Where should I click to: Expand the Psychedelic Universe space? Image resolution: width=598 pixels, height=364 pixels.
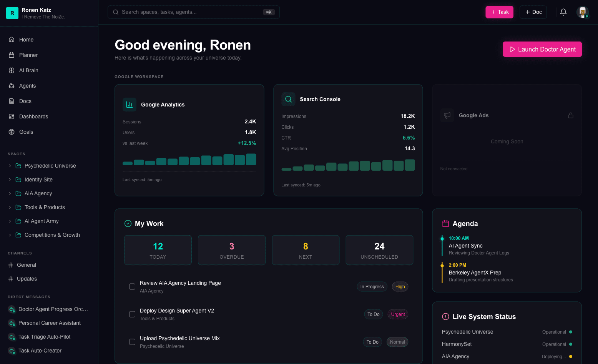point(10,166)
